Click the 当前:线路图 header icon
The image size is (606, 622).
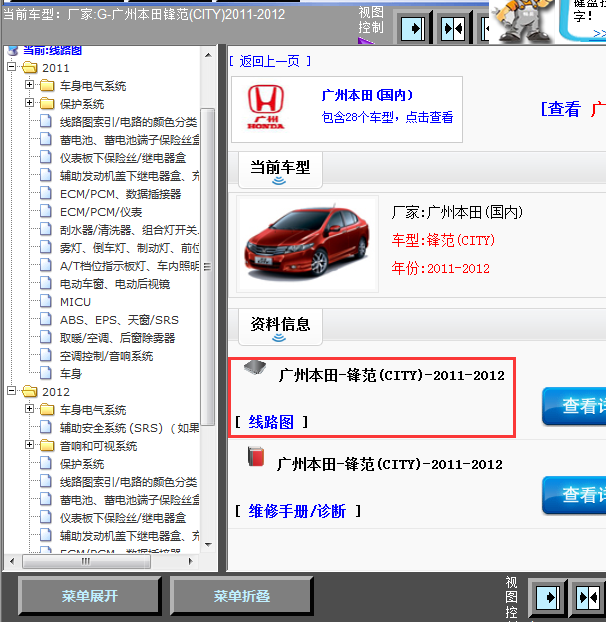pyautogui.click(x=13, y=51)
